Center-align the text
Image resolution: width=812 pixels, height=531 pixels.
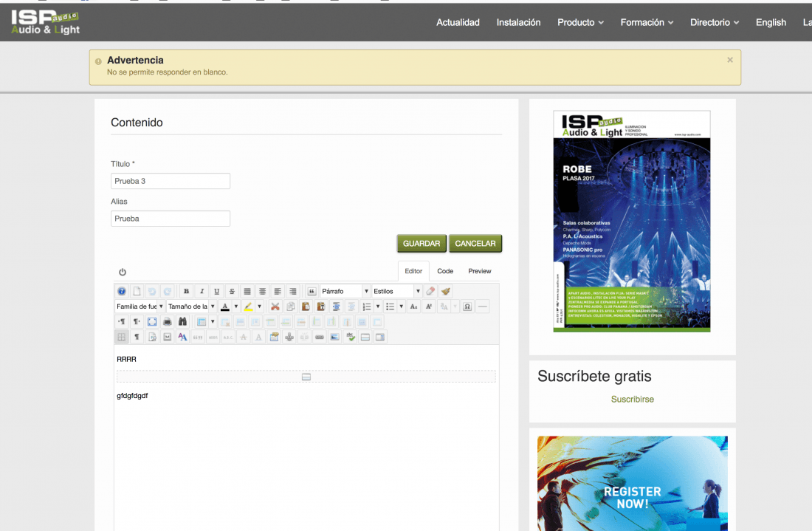[262, 291]
